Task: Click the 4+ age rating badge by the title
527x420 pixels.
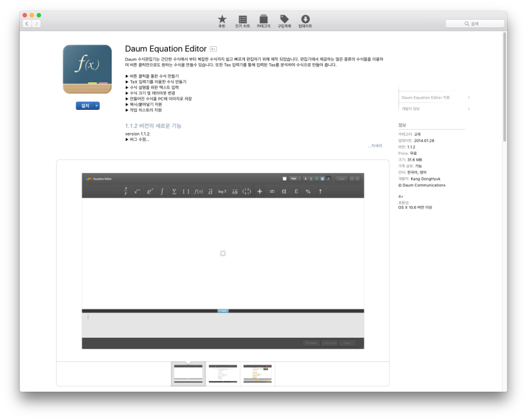Action: [x=213, y=49]
